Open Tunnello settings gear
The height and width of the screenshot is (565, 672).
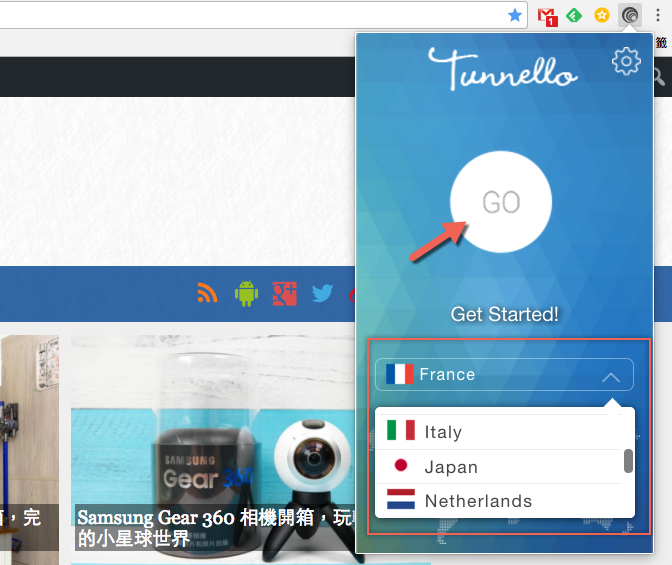coord(626,61)
